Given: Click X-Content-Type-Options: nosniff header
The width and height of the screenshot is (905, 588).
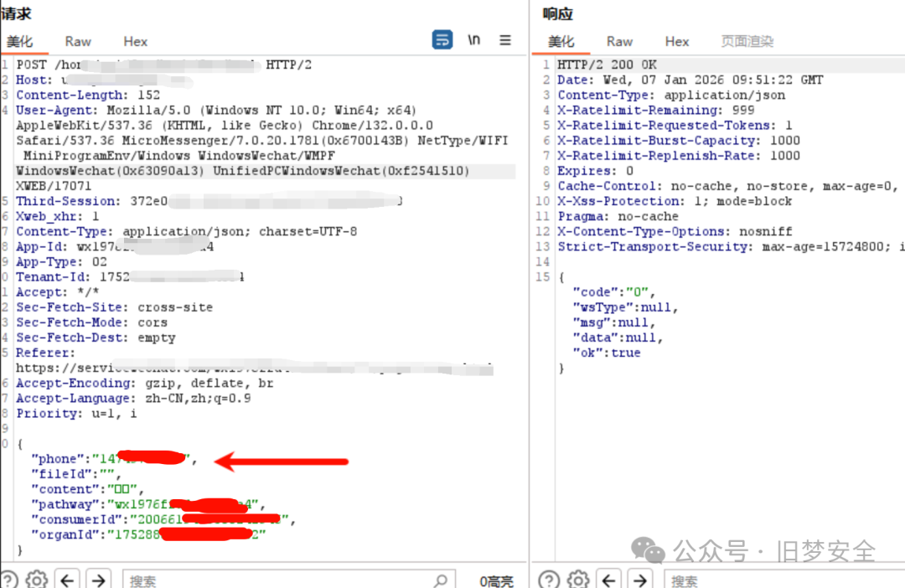Looking at the screenshot, I should [x=675, y=231].
